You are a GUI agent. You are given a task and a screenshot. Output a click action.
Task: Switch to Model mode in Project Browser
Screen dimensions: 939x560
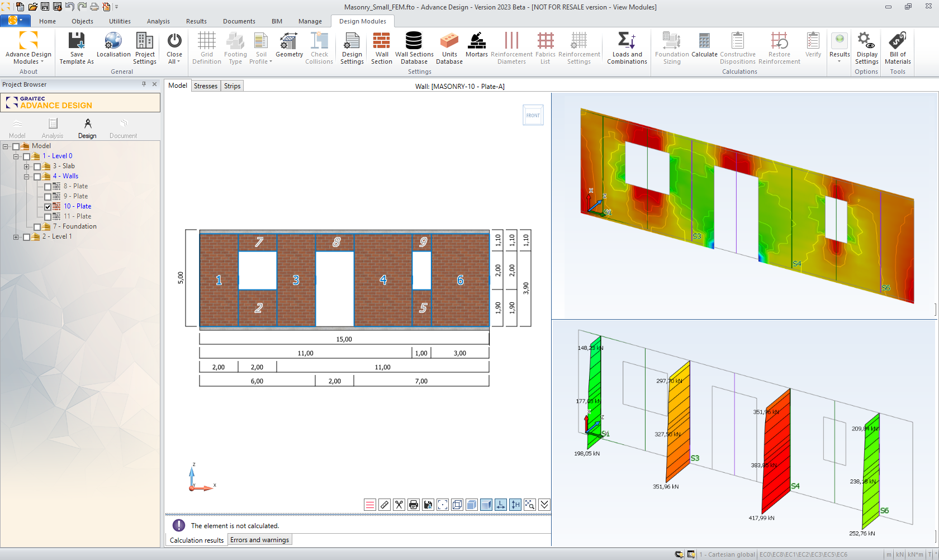pos(17,129)
